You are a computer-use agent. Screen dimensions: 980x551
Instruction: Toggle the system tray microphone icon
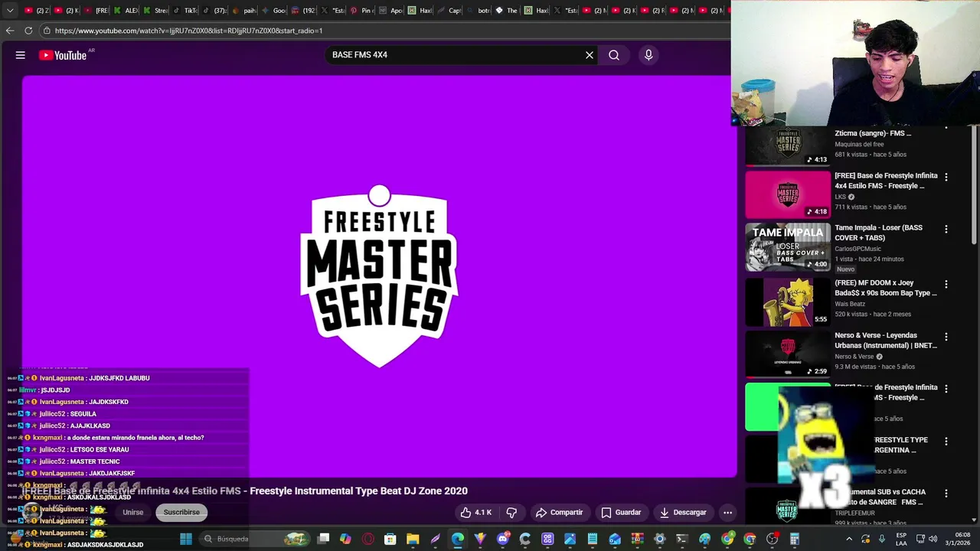(x=882, y=539)
